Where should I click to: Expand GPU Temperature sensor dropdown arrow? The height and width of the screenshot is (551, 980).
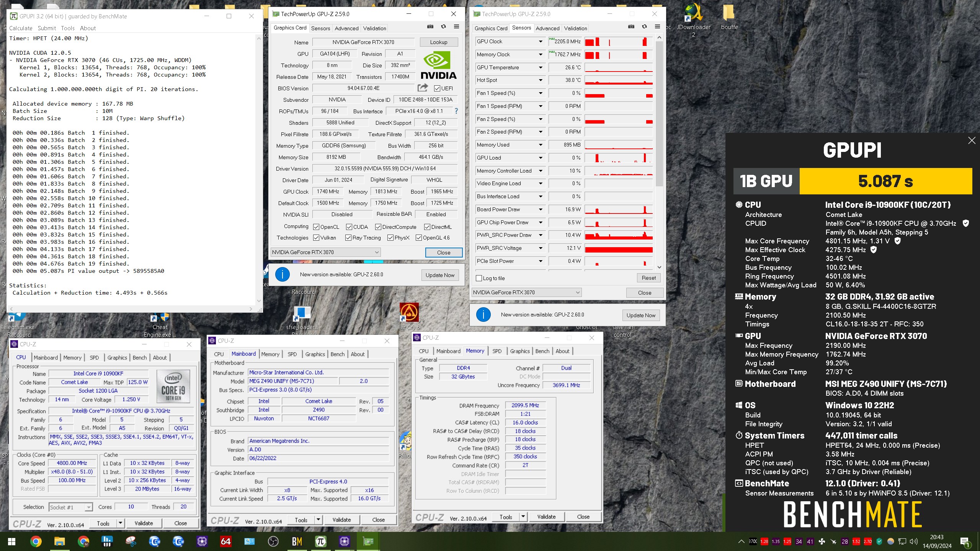(x=541, y=67)
